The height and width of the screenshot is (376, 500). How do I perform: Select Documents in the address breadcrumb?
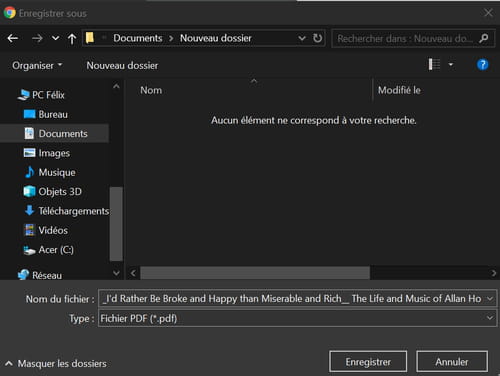point(138,38)
